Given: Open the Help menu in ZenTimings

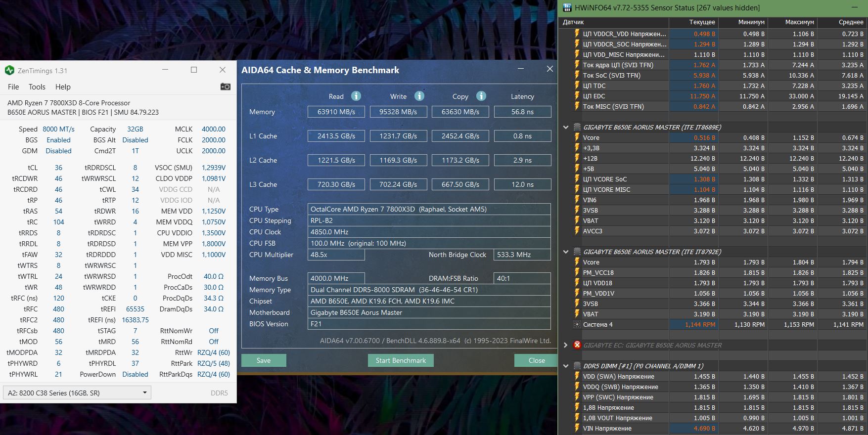Looking at the screenshot, I should pyautogui.click(x=63, y=87).
